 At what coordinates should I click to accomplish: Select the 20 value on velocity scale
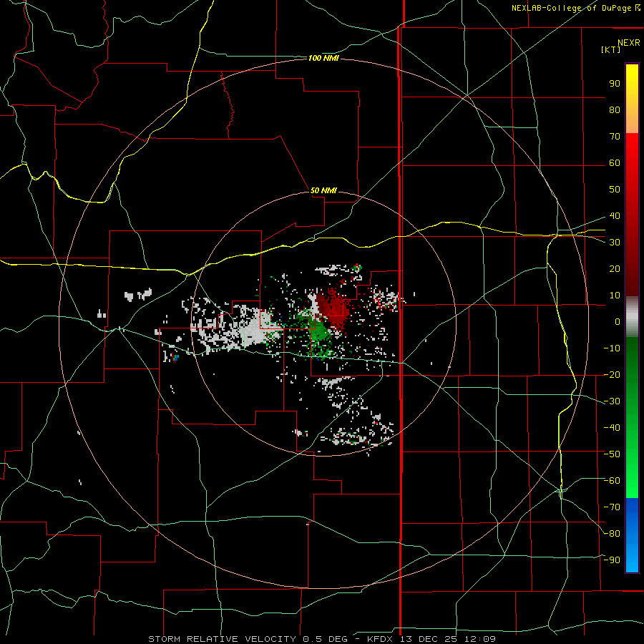click(x=615, y=269)
